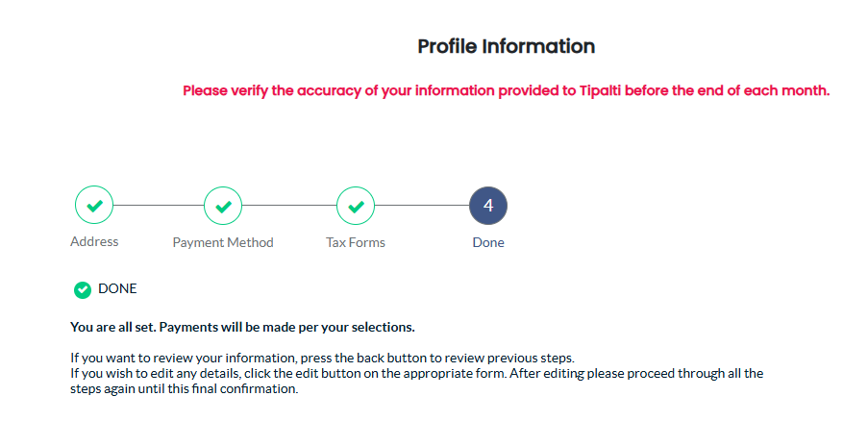868x421 pixels.
Task: Click the step 4 numbered circle
Action: (488, 205)
